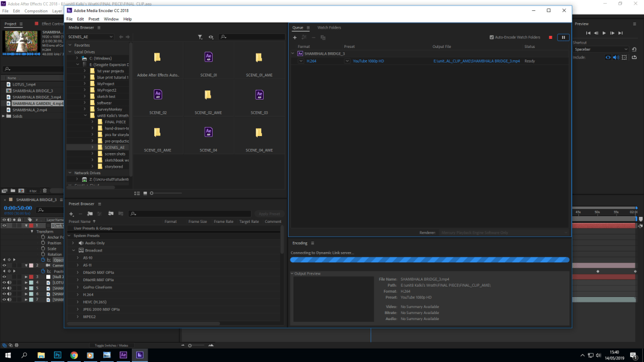Open YouTube 1080p HD preset dropdown arrow
The height and width of the screenshot is (362, 644).
[x=347, y=61]
